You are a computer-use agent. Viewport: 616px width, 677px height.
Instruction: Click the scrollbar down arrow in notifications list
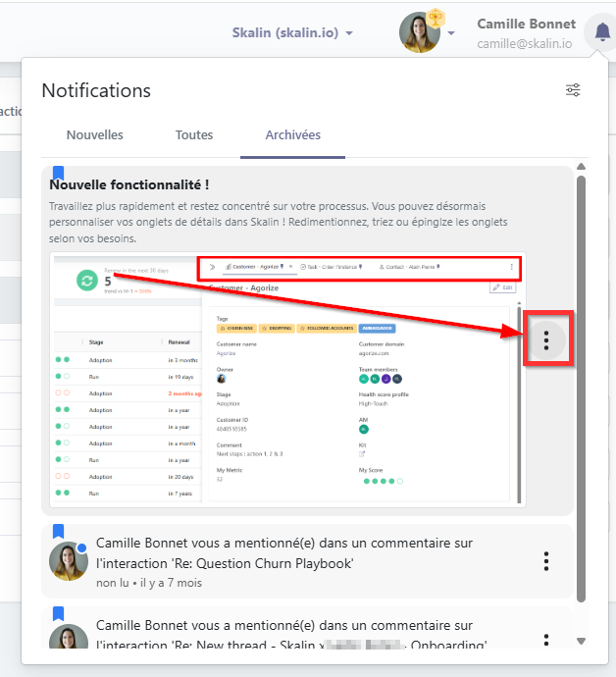pyautogui.click(x=581, y=641)
